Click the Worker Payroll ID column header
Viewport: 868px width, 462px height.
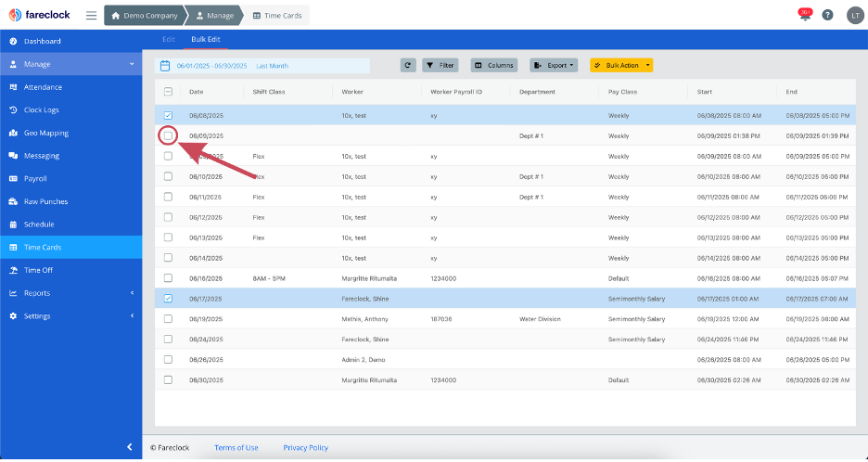coord(456,92)
